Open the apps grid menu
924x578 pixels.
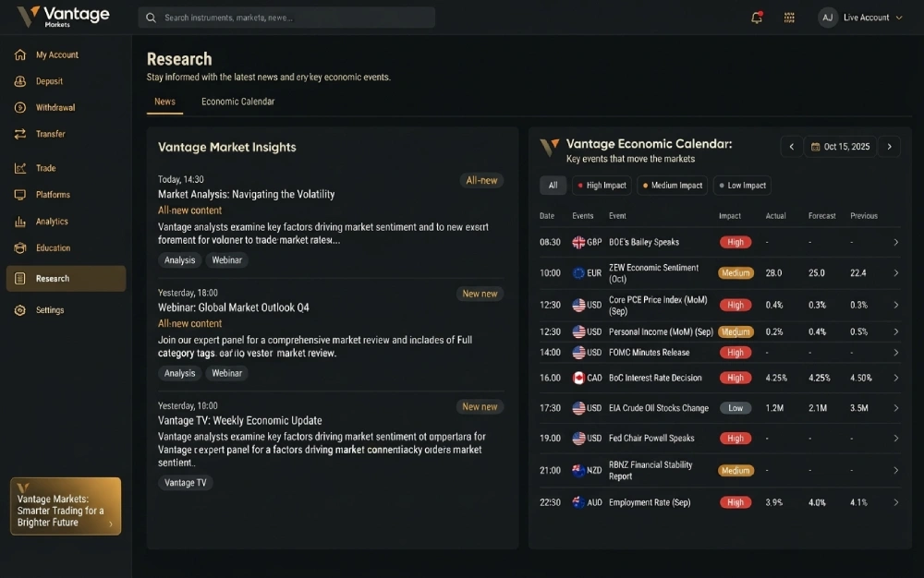pos(789,18)
